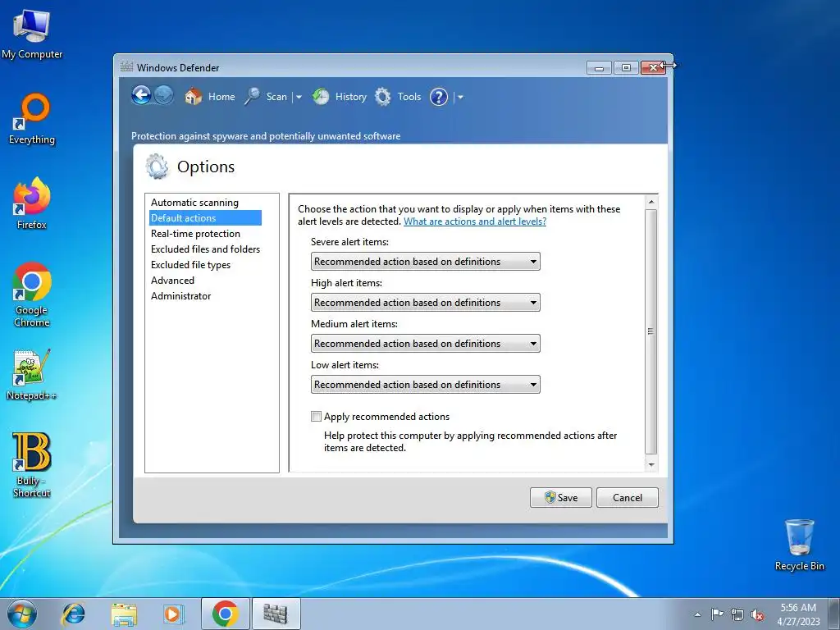The width and height of the screenshot is (840, 630).
Task: Select Google Chrome desktop shortcut
Action: [32, 294]
